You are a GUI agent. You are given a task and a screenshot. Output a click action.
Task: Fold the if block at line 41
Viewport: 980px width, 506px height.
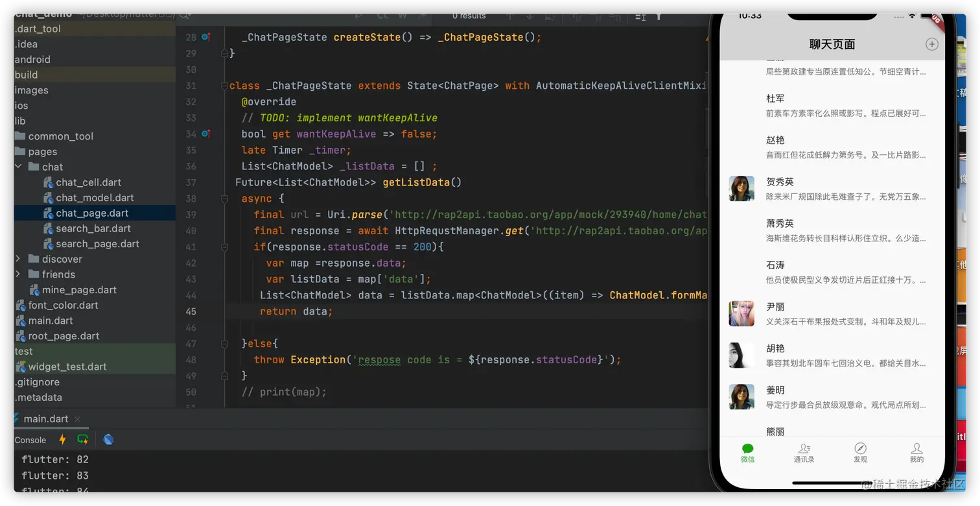tap(224, 247)
